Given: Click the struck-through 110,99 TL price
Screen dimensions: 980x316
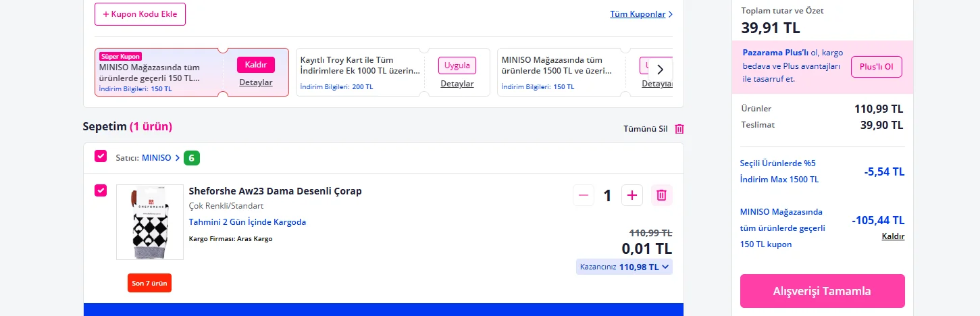Looking at the screenshot, I should (x=650, y=233).
